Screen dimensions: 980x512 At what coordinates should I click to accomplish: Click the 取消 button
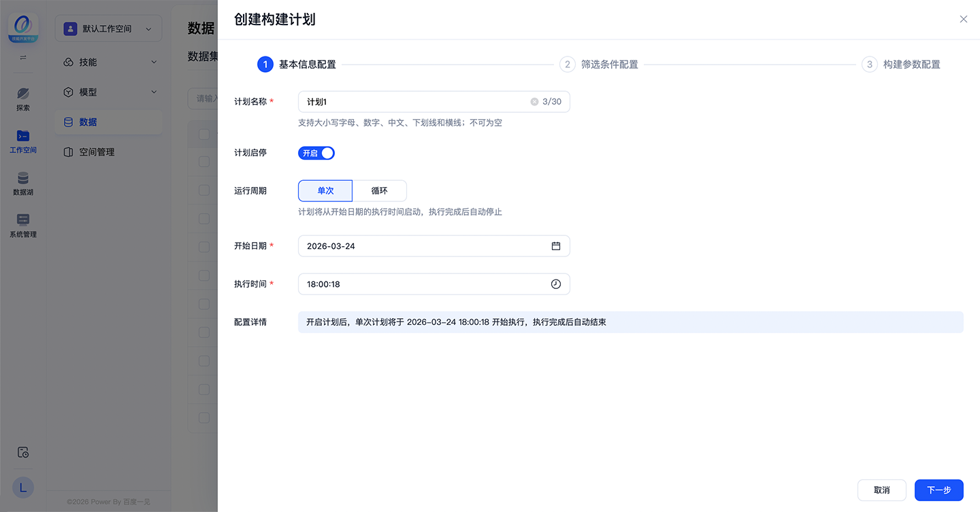coord(882,490)
